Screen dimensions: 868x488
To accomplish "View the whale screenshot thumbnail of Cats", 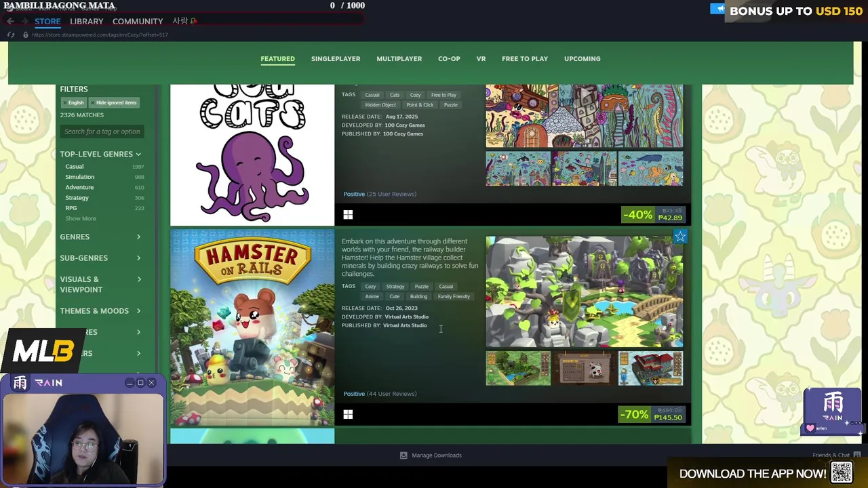I will click(651, 169).
